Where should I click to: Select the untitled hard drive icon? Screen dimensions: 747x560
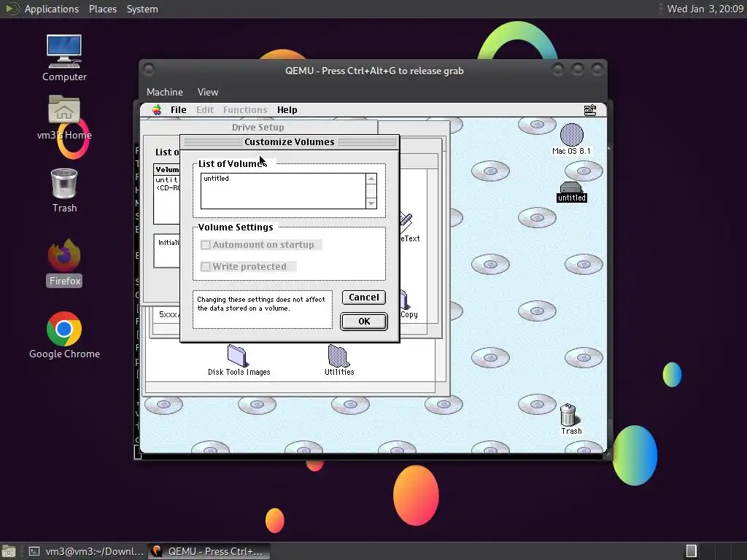tap(571, 187)
